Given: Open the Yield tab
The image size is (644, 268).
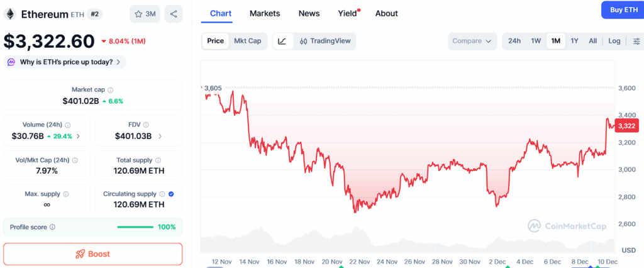Looking at the screenshot, I should [347, 13].
